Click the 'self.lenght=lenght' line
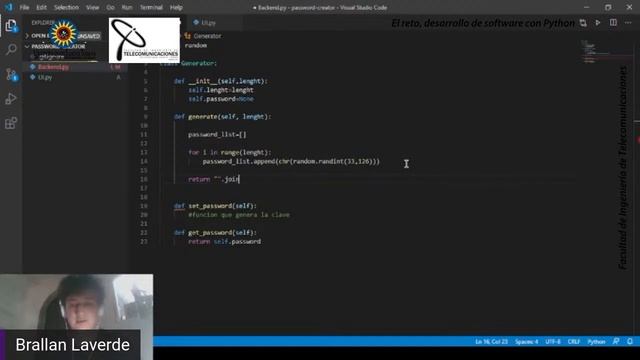 click(x=221, y=90)
